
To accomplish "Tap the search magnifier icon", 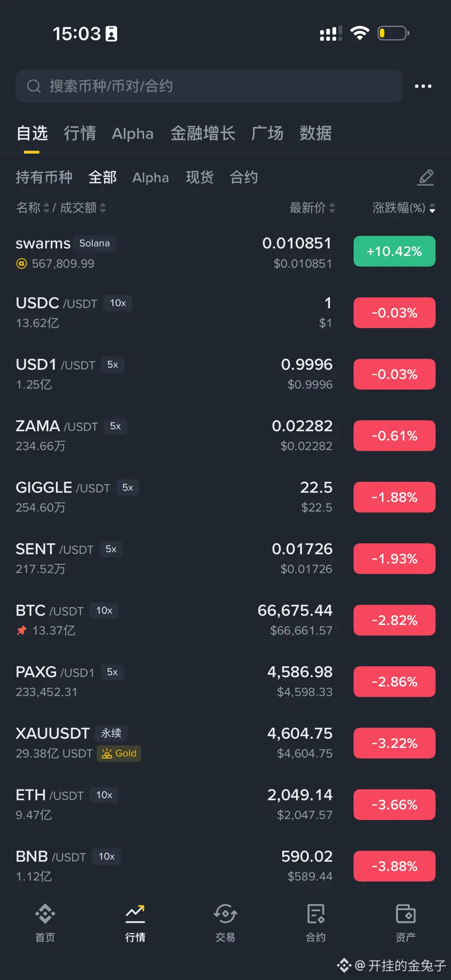I will 34,86.
